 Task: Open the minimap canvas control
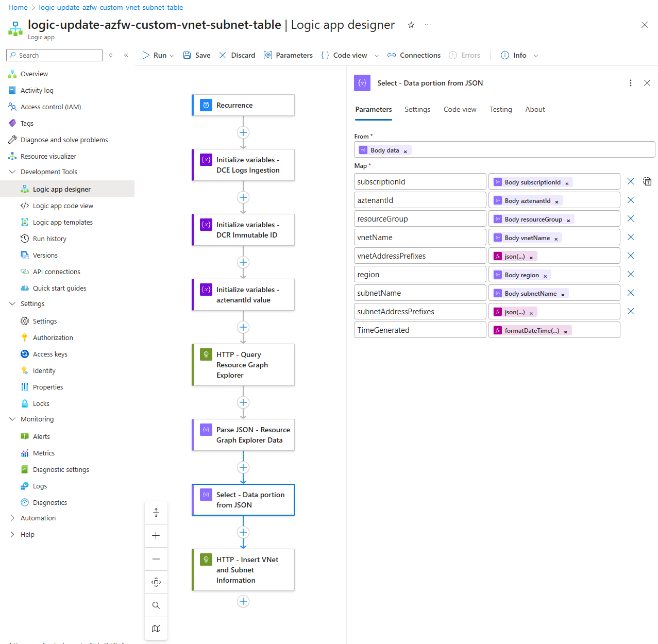click(156, 629)
